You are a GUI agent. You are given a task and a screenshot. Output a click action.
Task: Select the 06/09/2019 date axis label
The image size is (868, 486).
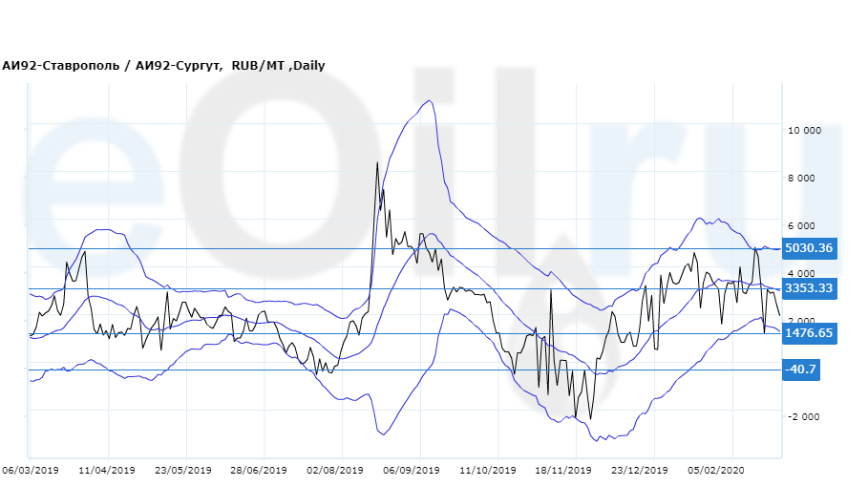click(412, 471)
